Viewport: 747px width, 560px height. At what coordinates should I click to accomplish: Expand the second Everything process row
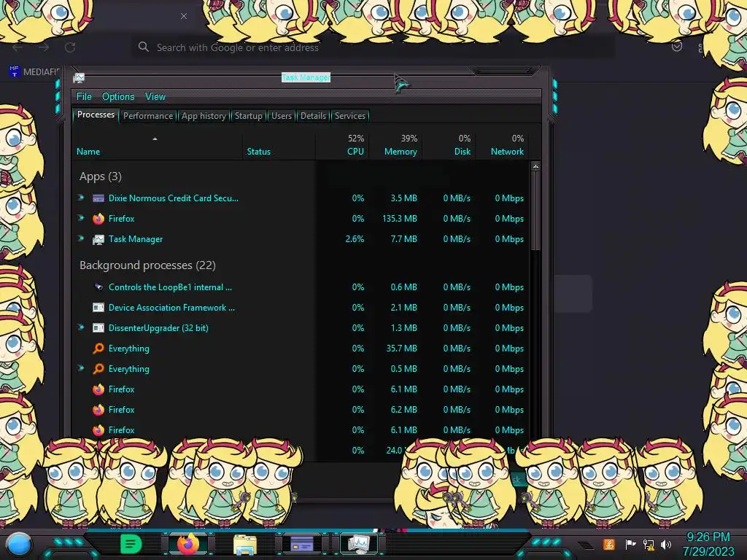(81, 368)
